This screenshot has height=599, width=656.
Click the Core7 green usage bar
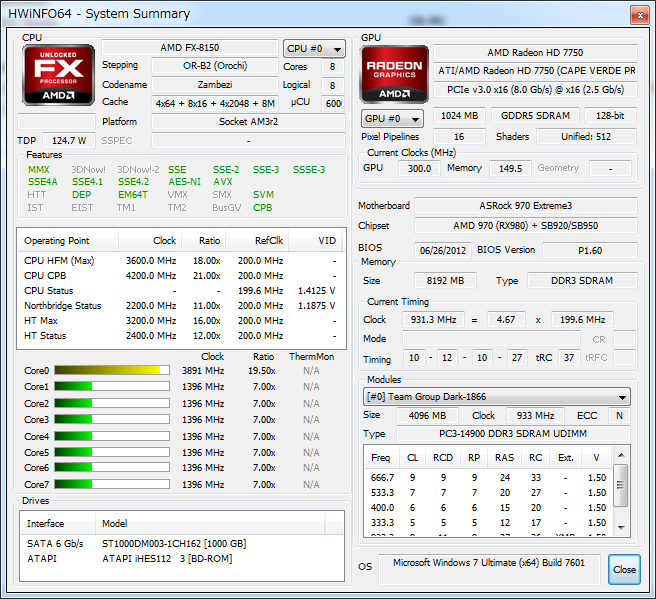(x=112, y=484)
